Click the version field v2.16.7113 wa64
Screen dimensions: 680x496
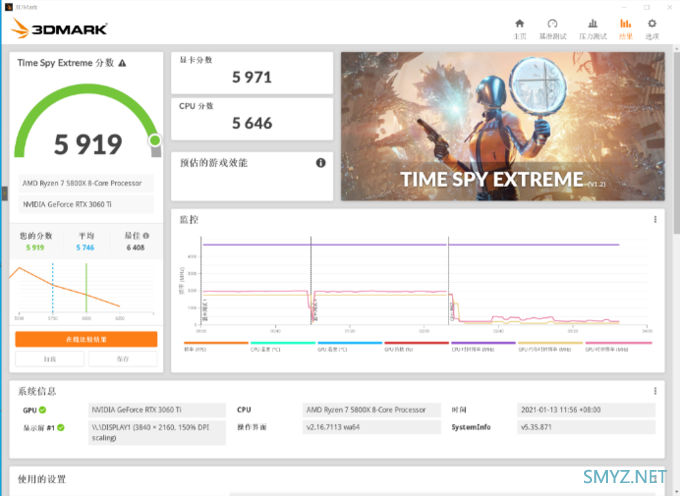coord(372,427)
